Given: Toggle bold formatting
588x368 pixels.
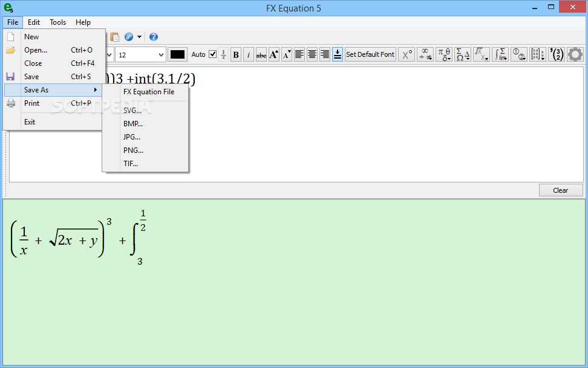Looking at the screenshot, I should pos(236,55).
